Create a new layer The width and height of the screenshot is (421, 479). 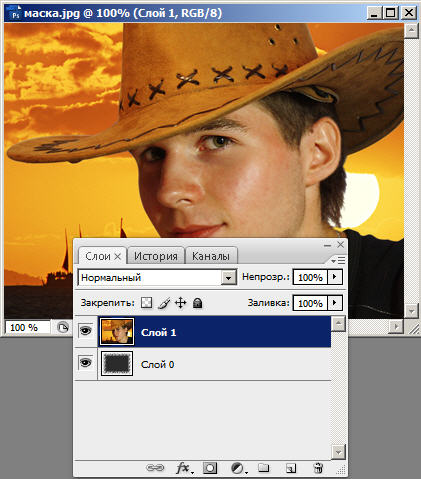291,468
